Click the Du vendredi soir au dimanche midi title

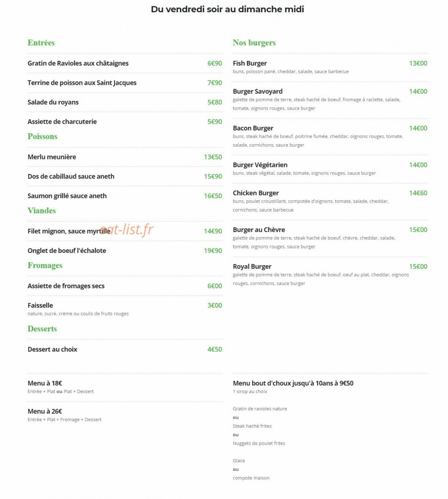(x=227, y=9)
